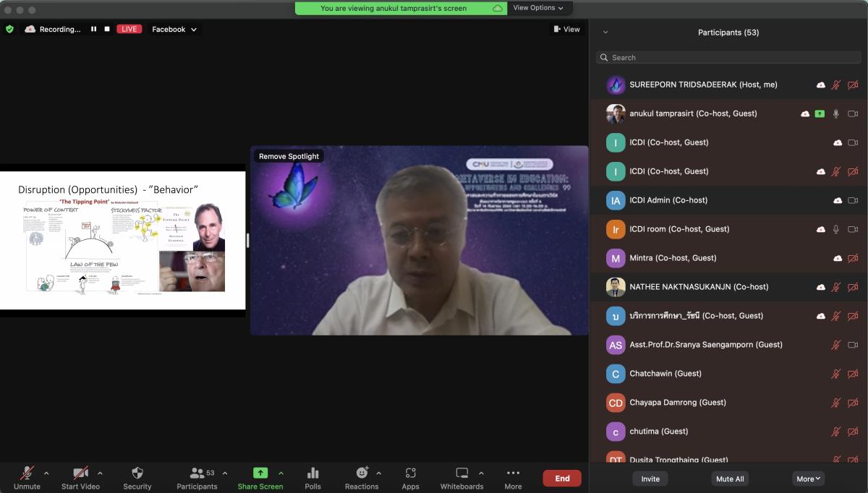
Task: Click Remove Spotlight on the speaker video
Action: [x=289, y=156]
